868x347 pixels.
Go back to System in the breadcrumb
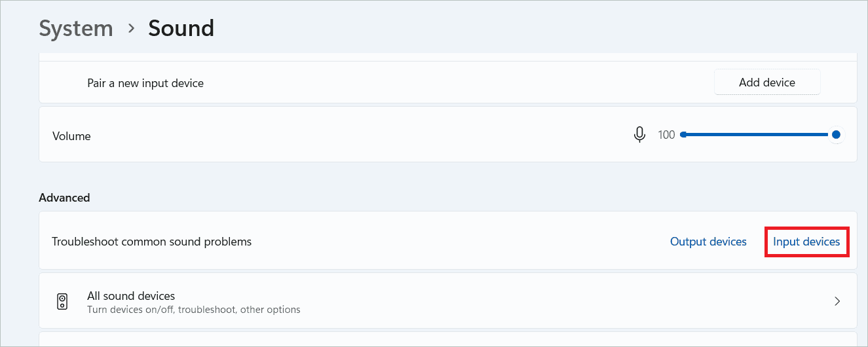click(76, 29)
